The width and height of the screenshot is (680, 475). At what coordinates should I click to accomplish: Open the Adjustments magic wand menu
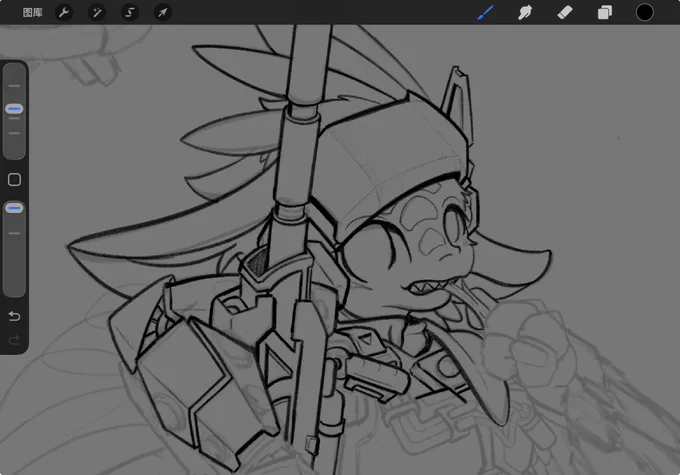tap(97, 13)
